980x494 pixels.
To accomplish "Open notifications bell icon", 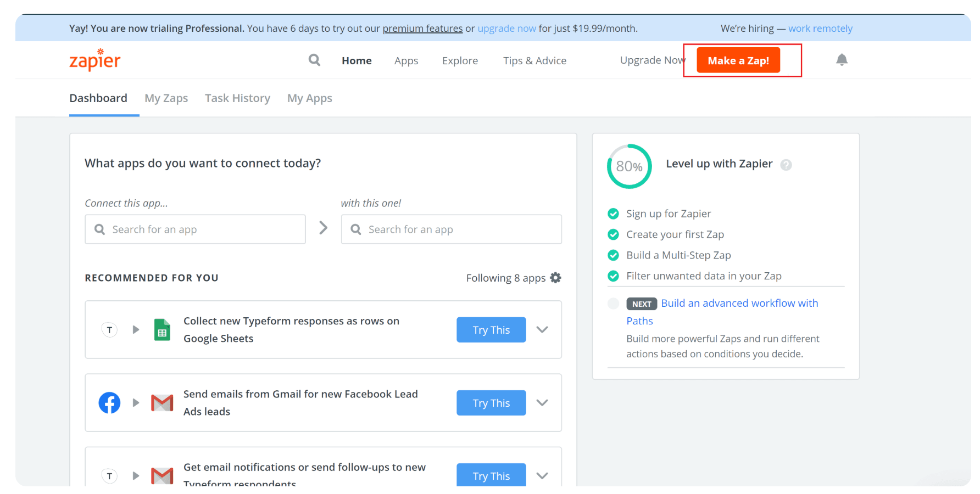I will click(842, 59).
